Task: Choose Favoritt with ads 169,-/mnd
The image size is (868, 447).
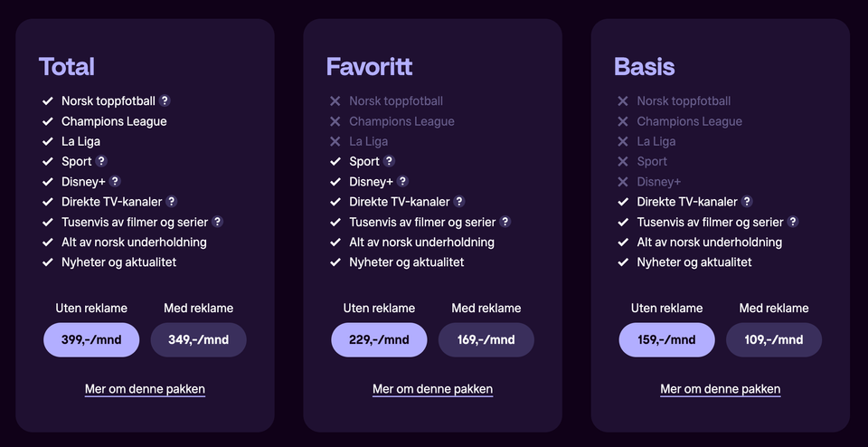Action: tap(486, 340)
